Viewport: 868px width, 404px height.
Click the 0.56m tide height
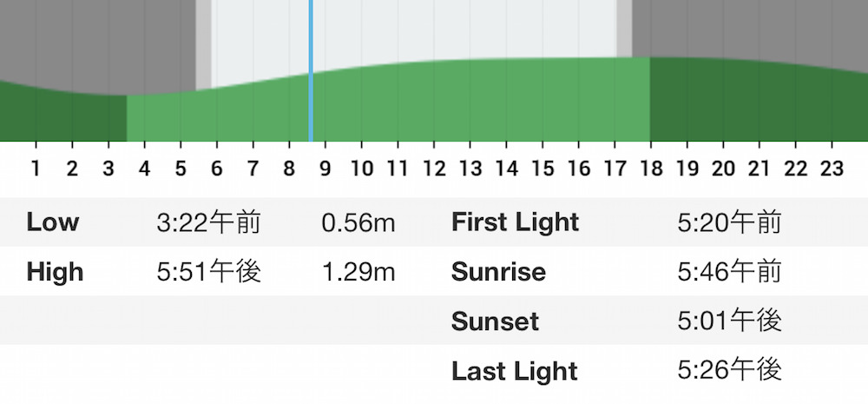[x=358, y=222]
